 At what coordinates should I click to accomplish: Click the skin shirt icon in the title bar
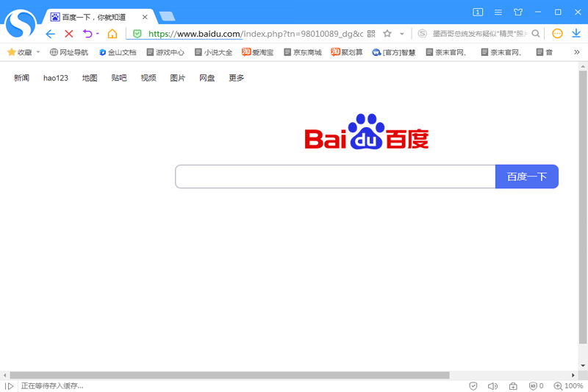tap(518, 12)
